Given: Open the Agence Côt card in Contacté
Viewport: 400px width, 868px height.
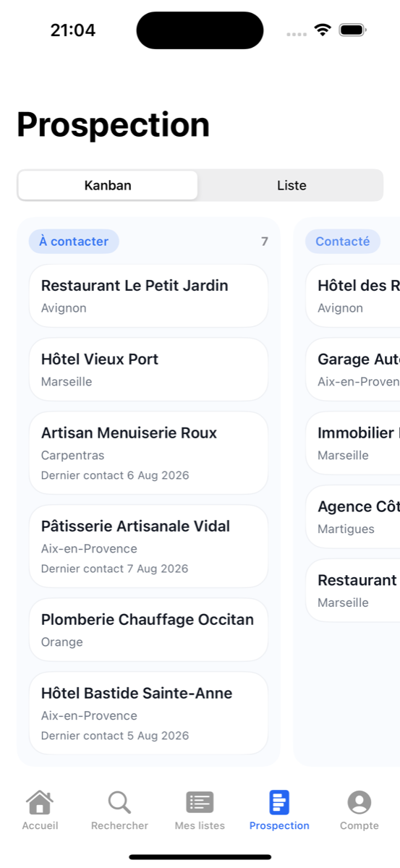Looking at the screenshot, I should 353,517.
